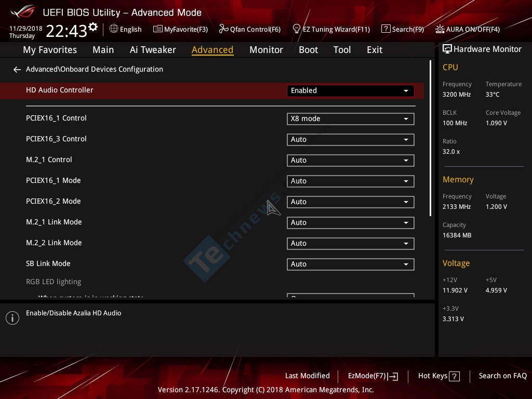Click the settings list scrollbar

coord(430,138)
